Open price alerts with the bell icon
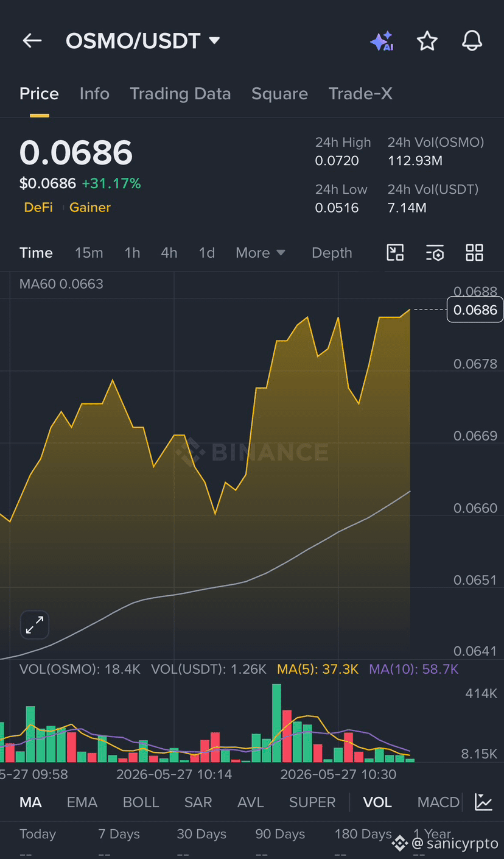The height and width of the screenshot is (859, 504). 472,41
